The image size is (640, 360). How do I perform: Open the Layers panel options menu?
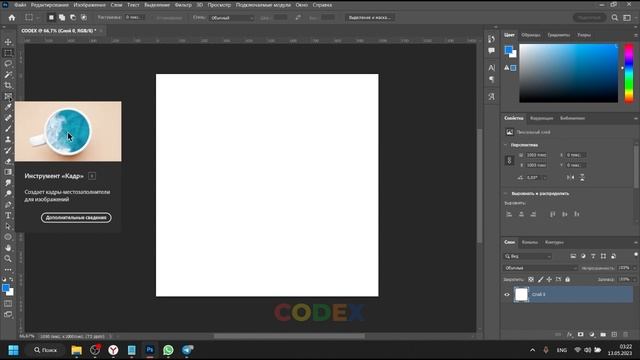[x=636, y=242]
